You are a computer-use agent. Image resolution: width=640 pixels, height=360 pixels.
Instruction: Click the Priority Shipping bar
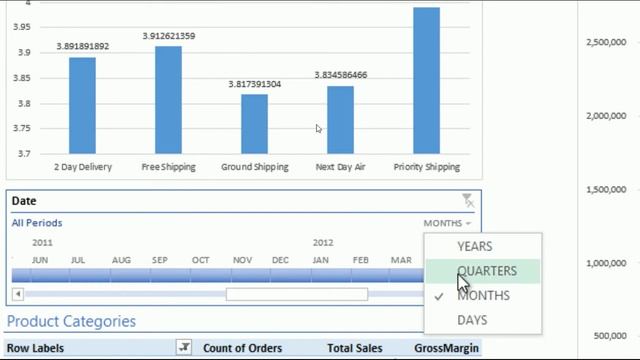click(x=427, y=80)
